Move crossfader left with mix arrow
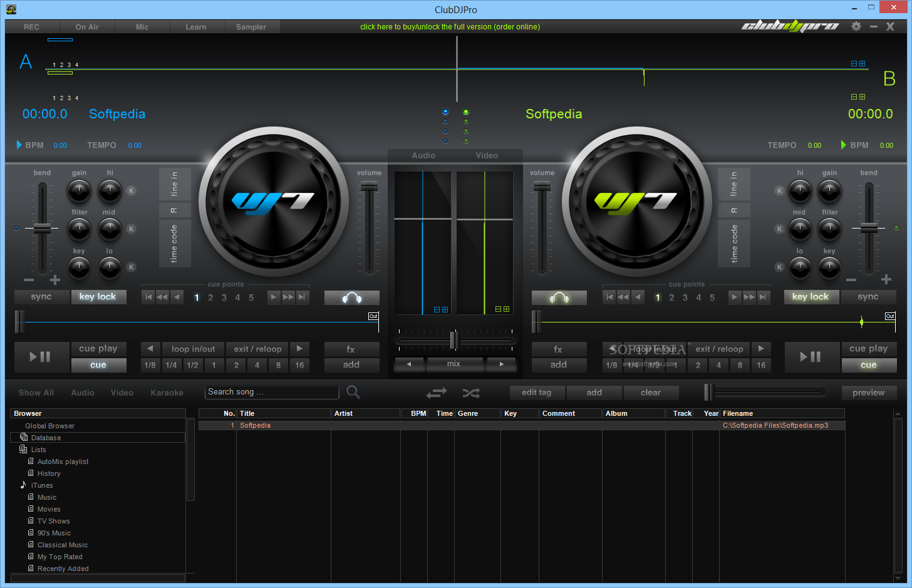This screenshot has height=588, width=912. (x=409, y=364)
